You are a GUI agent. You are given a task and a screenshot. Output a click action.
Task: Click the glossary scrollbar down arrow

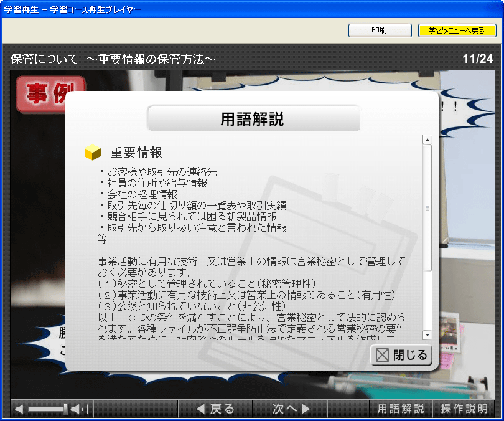[427, 335]
